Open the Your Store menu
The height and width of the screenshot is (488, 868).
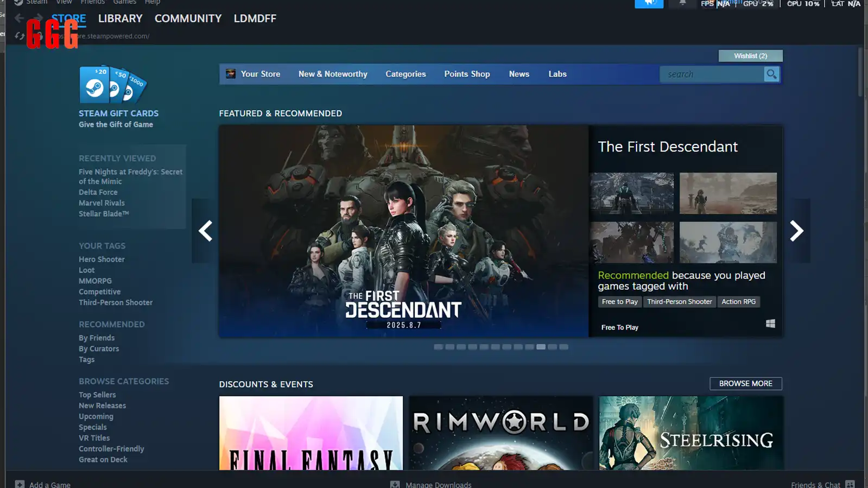click(x=260, y=74)
